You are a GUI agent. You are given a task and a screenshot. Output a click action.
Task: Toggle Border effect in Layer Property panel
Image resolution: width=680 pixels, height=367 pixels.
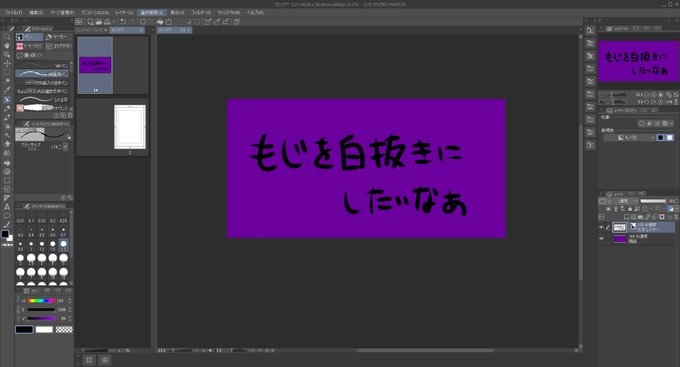pos(642,124)
